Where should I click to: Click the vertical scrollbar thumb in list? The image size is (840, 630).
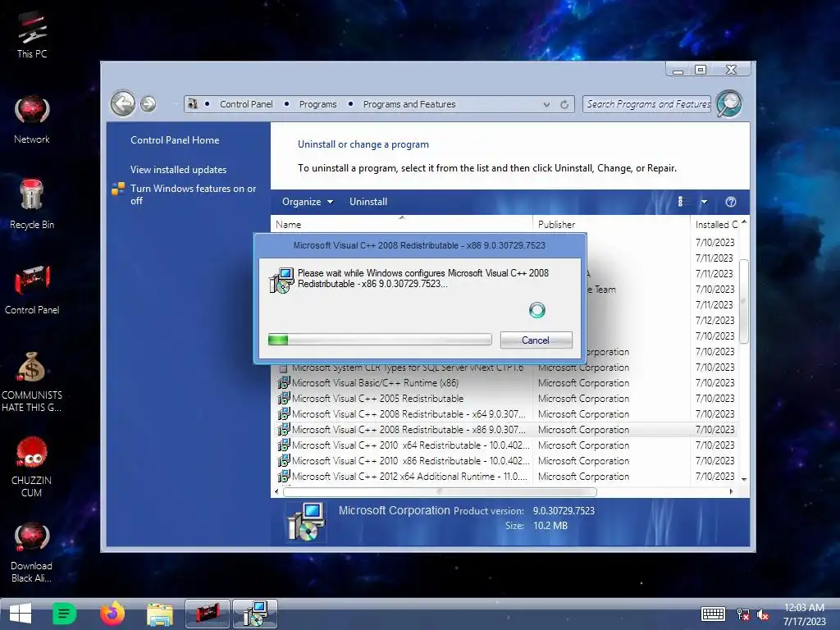click(743, 301)
